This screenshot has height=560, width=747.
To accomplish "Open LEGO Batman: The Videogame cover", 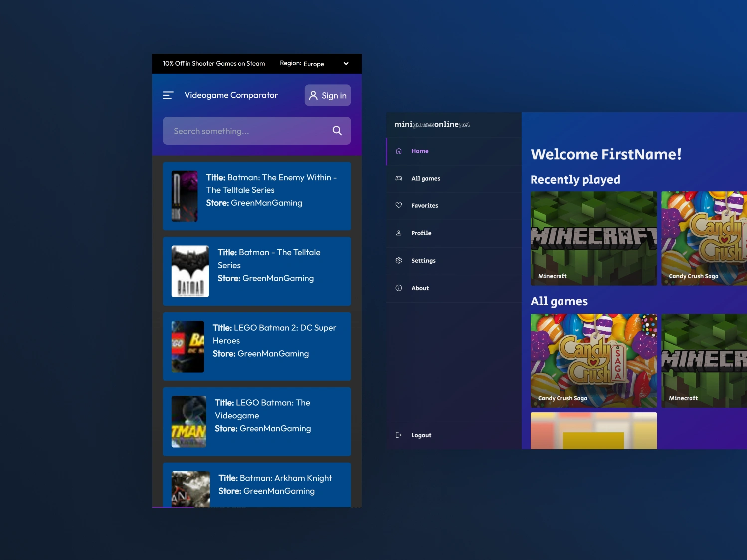I will pos(189,422).
